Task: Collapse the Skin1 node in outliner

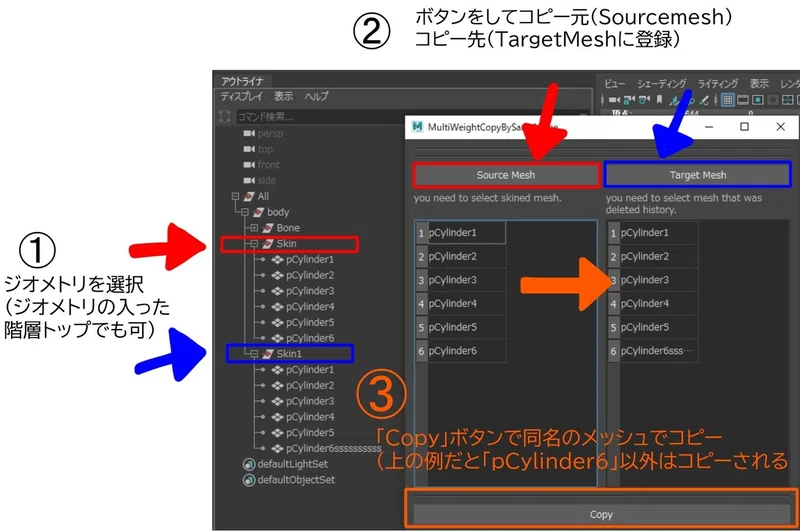Action: (254, 354)
